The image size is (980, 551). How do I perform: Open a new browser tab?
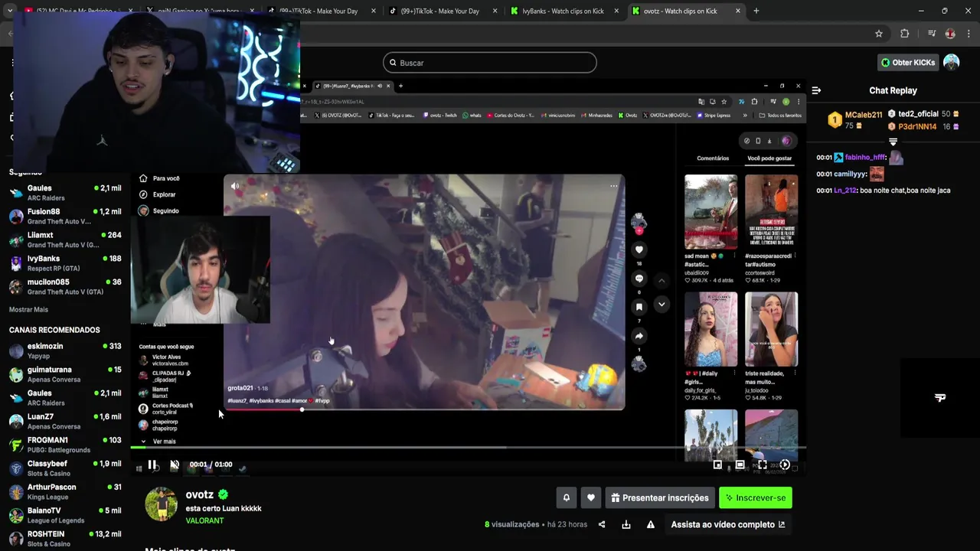(756, 11)
